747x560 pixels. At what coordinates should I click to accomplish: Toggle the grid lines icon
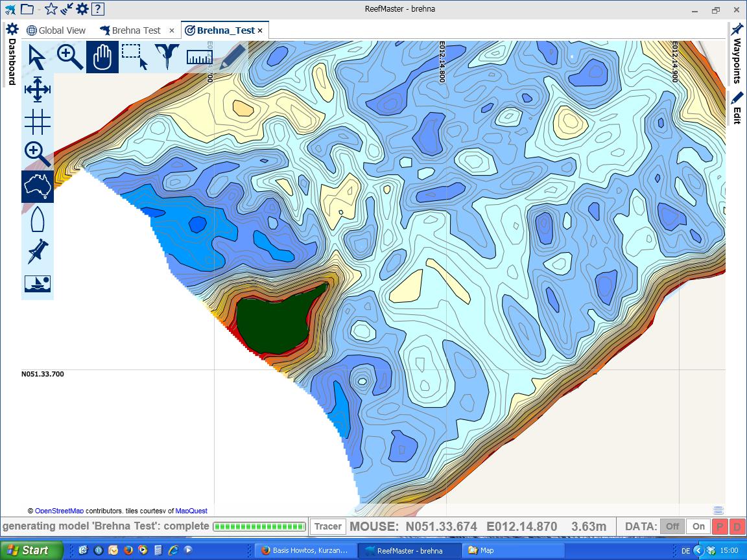(x=37, y=121)
